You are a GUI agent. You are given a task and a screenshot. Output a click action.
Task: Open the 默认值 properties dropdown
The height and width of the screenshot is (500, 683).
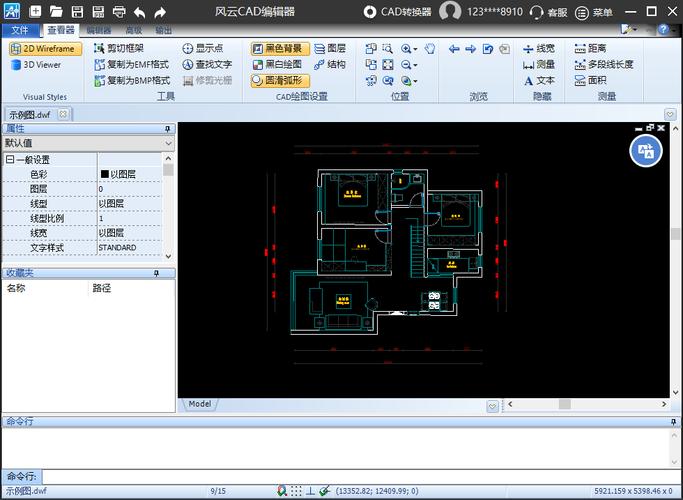pos(167,143)
